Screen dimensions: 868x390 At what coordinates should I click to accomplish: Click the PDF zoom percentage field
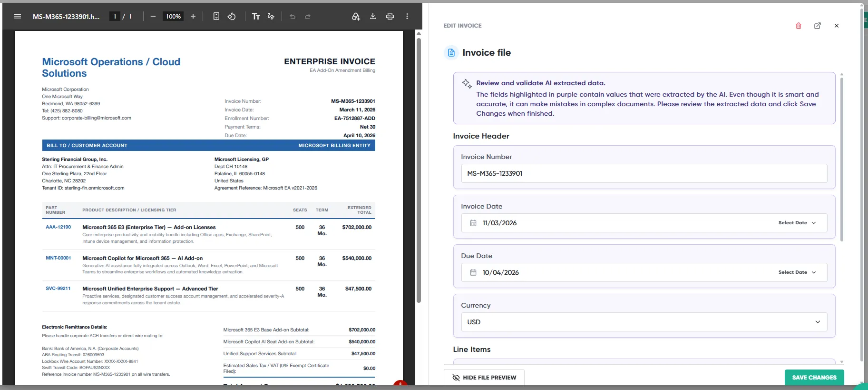pyautogui.click(x=173, y=16)
